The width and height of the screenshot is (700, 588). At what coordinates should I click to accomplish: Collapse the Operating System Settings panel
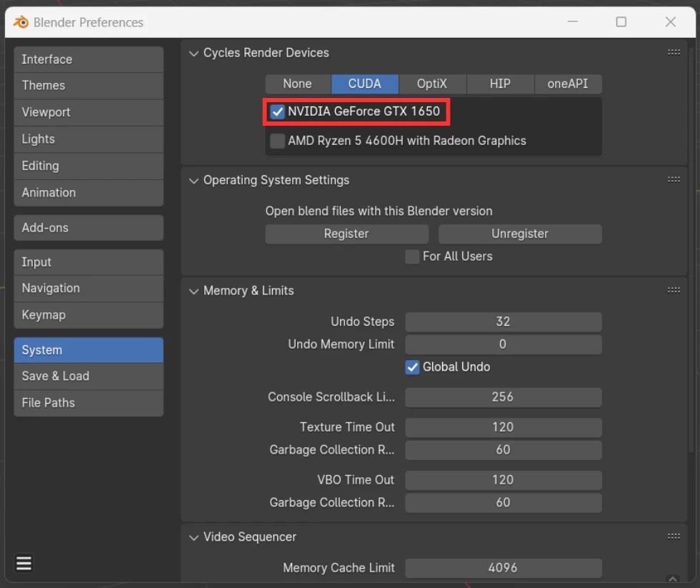[x=194, y=180]
